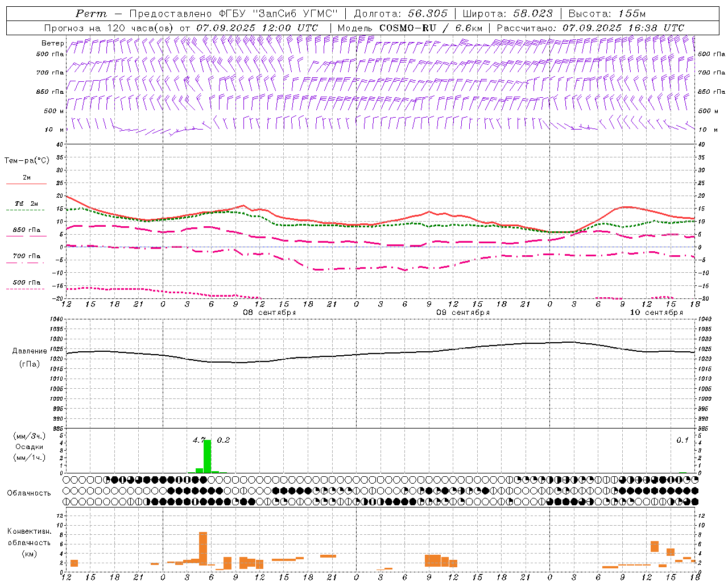Click the "(км)" convective height unit label
This screenshot has height=582, width=728.
click(x=29, y=554)
